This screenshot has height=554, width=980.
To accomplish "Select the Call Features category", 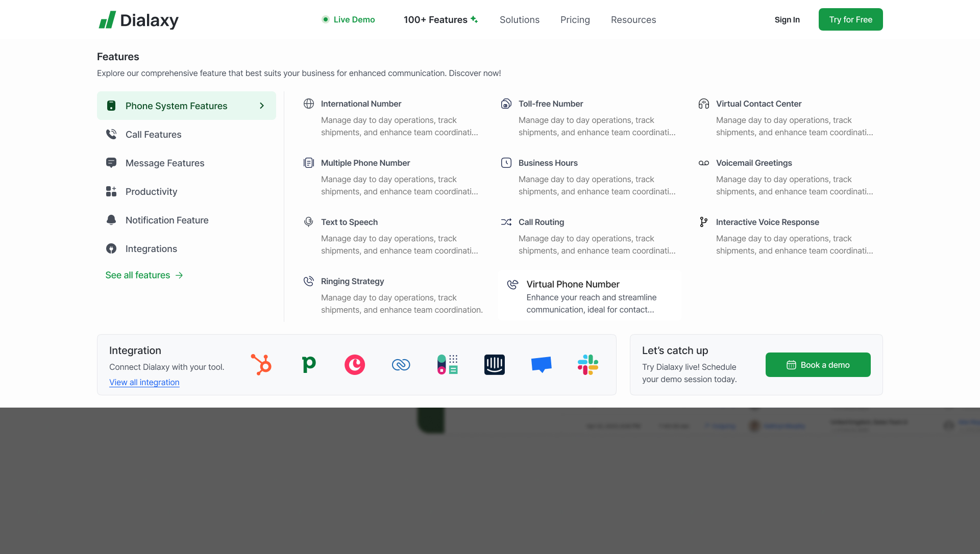I will pyautogui.click(x=186, y=134).
